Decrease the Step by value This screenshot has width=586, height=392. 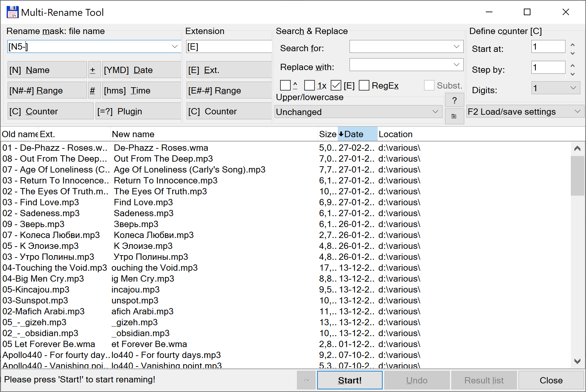573,74
